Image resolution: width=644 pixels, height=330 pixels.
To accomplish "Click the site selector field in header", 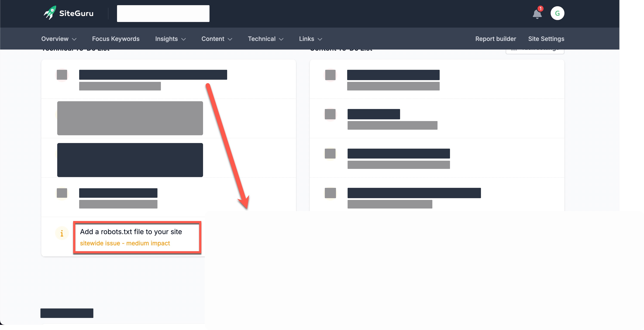I will (163, 14).
